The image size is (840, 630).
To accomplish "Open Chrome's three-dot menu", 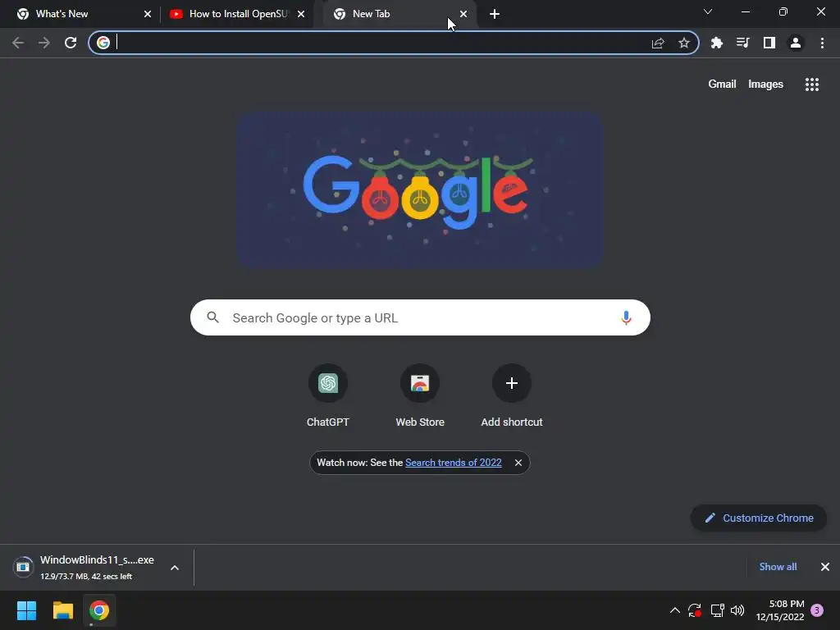I will (x=822, y=43).
